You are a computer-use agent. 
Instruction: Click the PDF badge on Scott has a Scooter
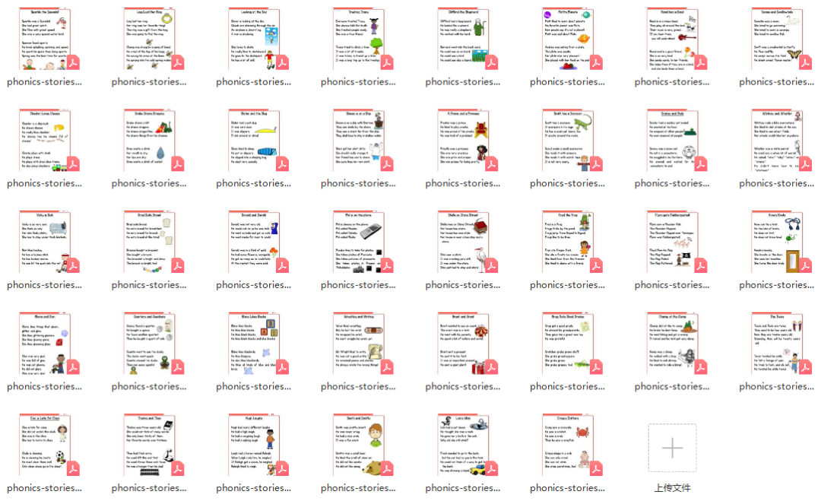596,163
